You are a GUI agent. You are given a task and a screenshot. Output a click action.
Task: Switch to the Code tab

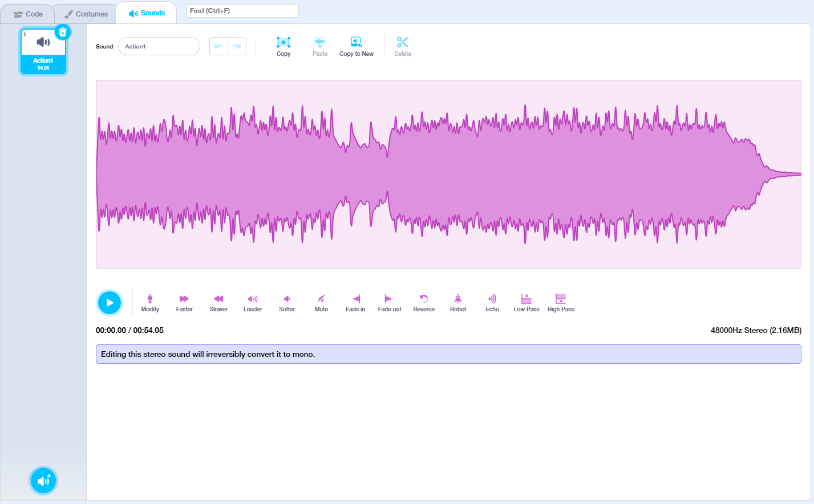[x=28, y=14]
